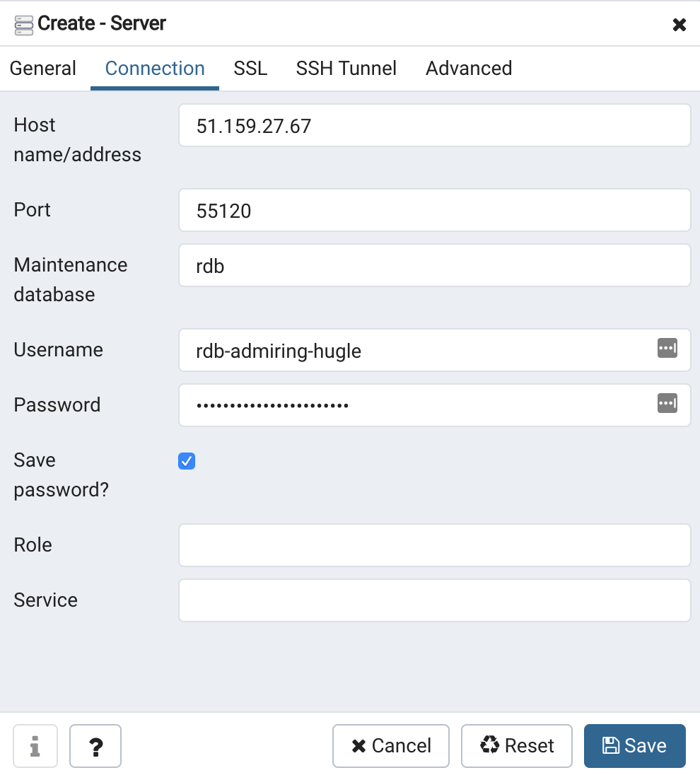Click the info icon button

click(x=35, y=746)
